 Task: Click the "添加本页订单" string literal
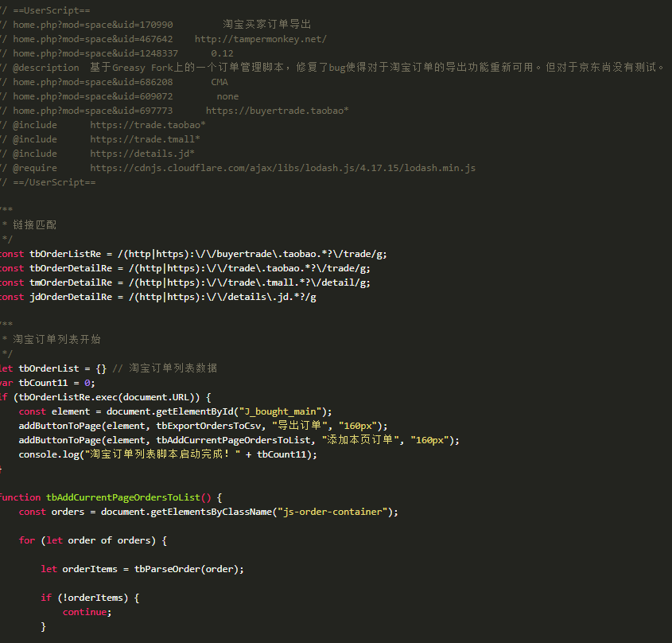pos(360,440)
